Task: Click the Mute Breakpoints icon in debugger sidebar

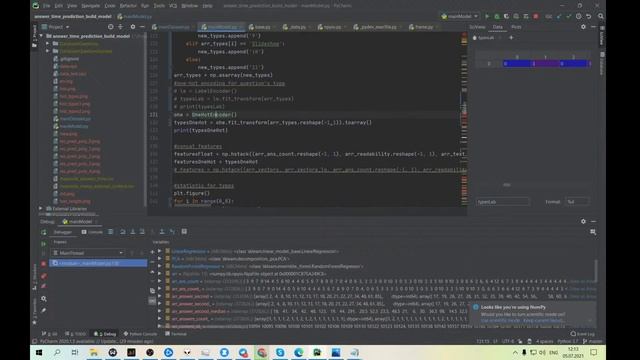Action: tap(44, 287)
